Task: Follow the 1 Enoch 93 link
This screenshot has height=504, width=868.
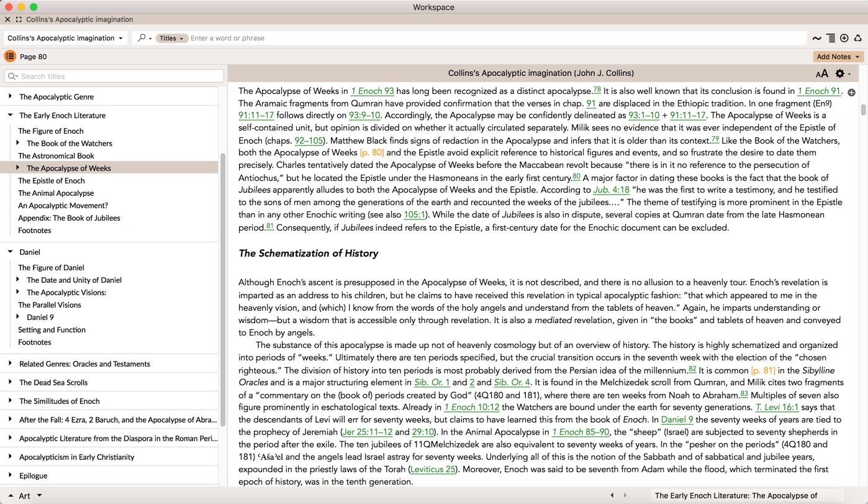Action: [373, 91]
